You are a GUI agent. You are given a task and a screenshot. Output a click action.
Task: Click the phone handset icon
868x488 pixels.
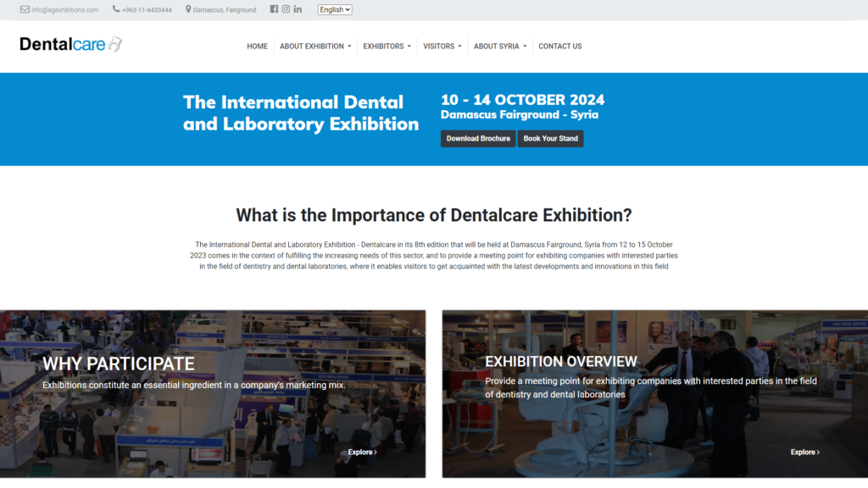(116, 9)
